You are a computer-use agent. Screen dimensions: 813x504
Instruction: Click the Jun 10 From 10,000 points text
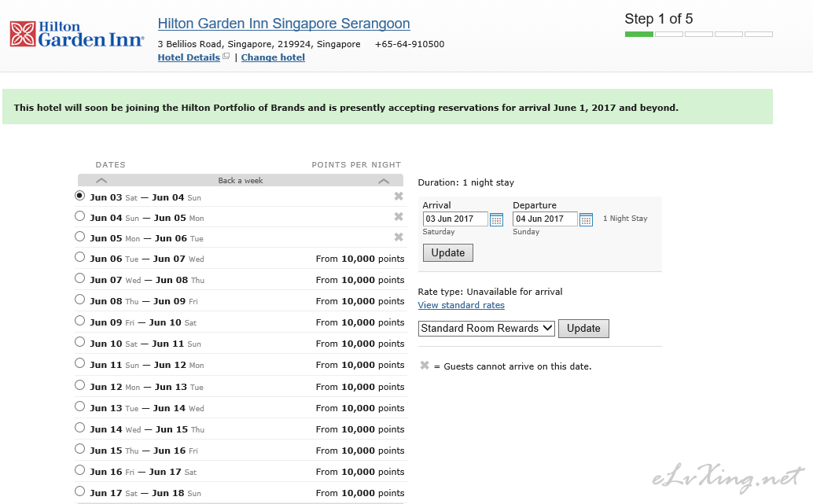(x=360, y=344)
